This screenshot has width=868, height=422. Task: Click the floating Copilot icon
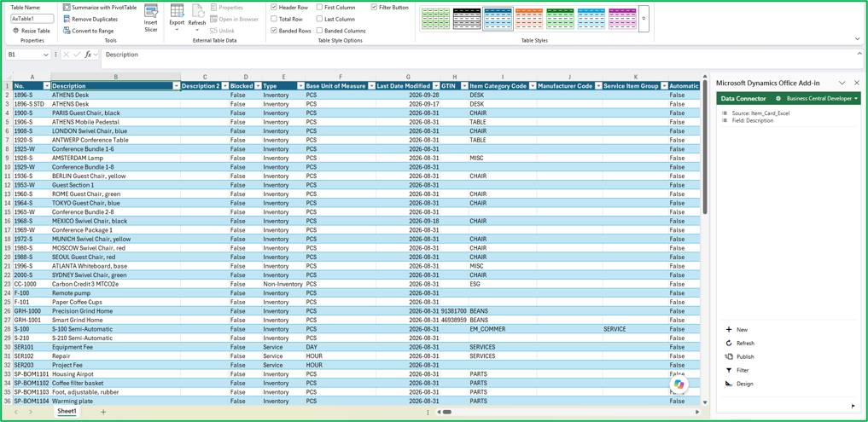tap(679, 384)
